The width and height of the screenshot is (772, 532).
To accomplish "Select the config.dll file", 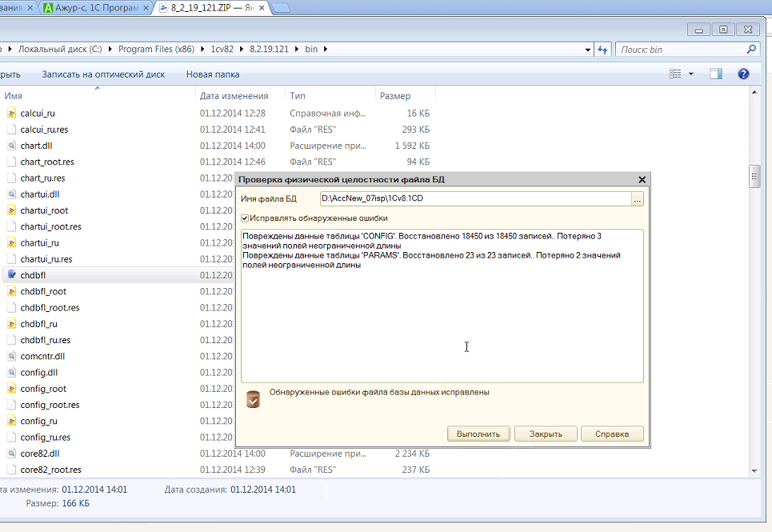I will [x=38, y=373].
